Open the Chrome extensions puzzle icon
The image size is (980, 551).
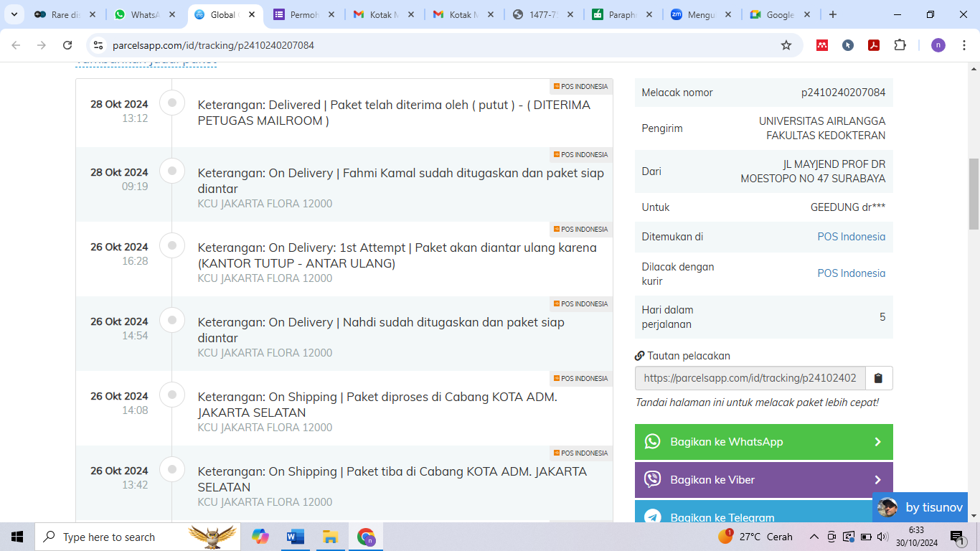(x=900, y=45)
